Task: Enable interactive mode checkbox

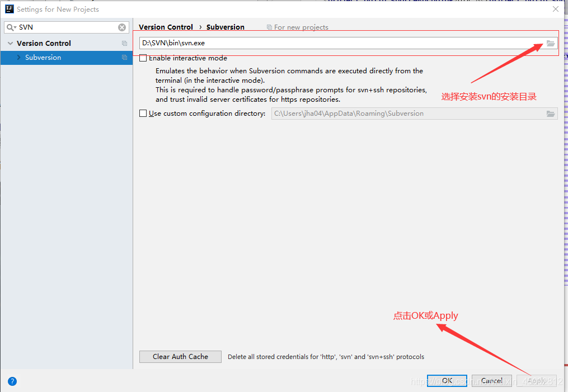Action: pyautogui.click(x=143, y=58)
